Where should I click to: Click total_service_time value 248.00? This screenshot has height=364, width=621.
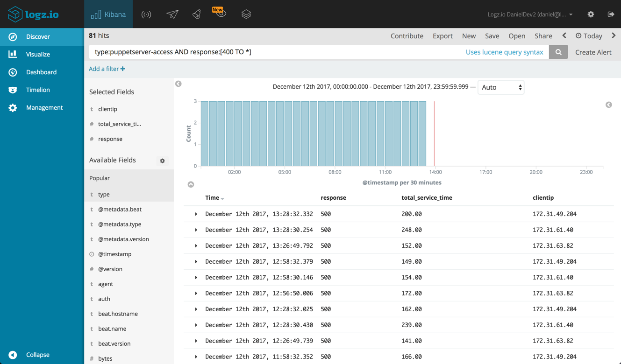(411, 230)
